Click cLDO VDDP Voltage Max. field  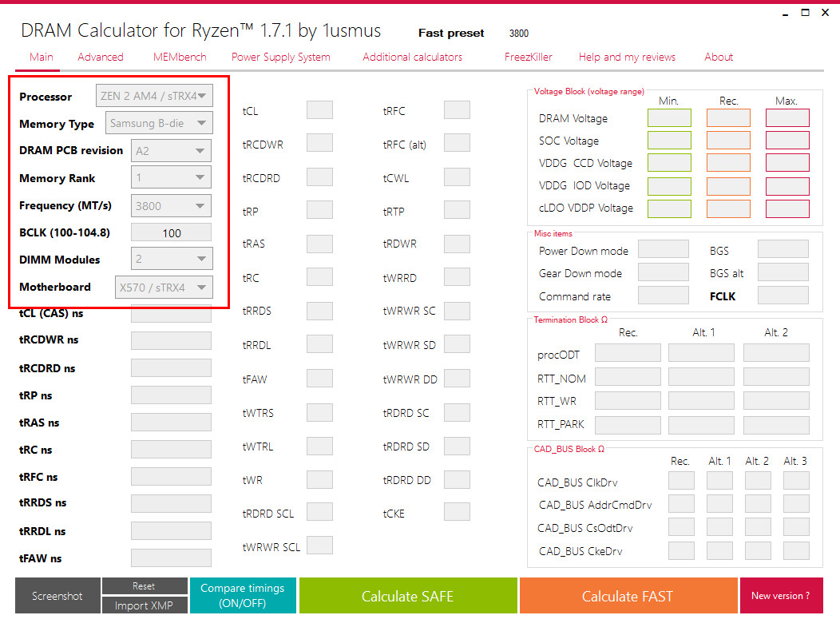pyautogui.click(x=787, y=208)
